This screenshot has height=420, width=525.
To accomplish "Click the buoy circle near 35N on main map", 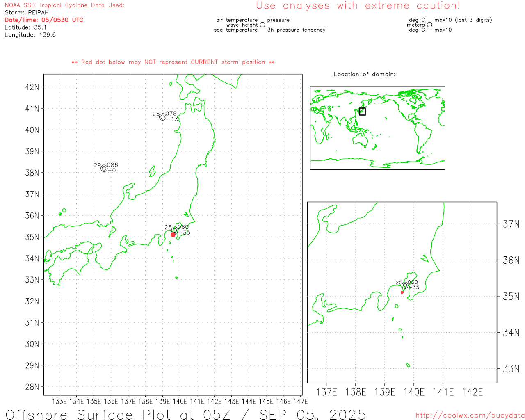I will pos(175,230).
